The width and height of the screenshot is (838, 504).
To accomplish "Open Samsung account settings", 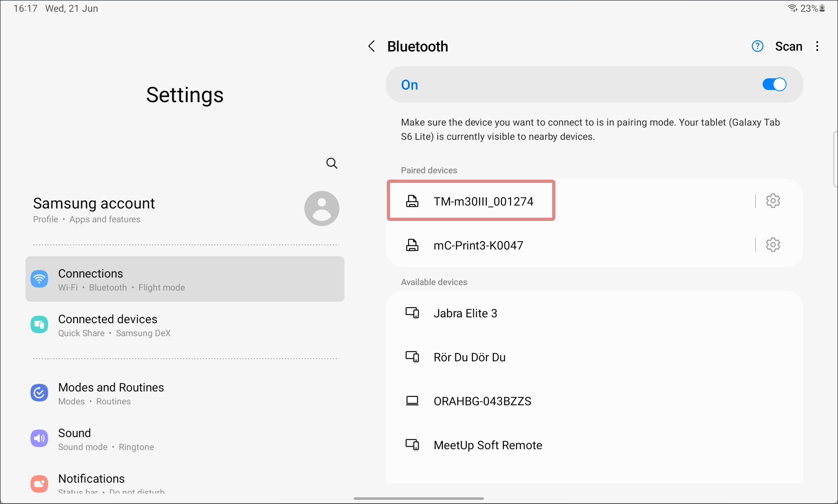I will coord(186,209).
